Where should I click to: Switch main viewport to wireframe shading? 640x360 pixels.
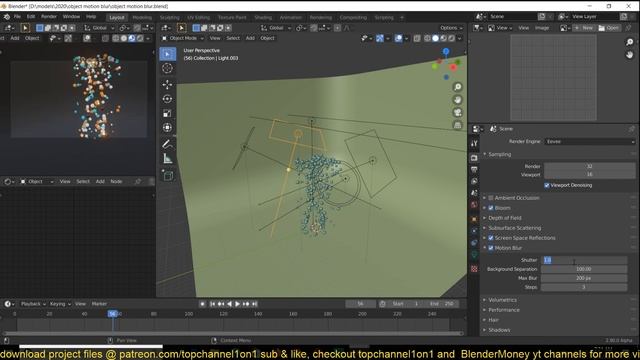click(427, 38)
